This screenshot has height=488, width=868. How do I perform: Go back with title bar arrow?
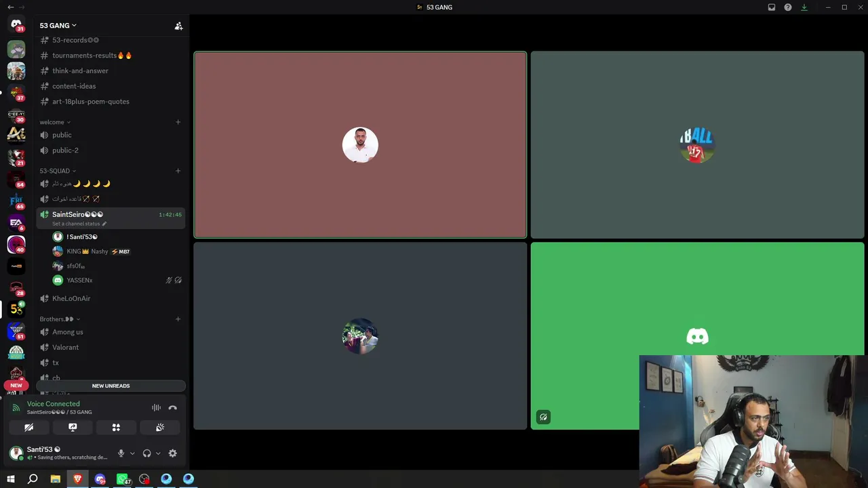[x=10, y=7]
